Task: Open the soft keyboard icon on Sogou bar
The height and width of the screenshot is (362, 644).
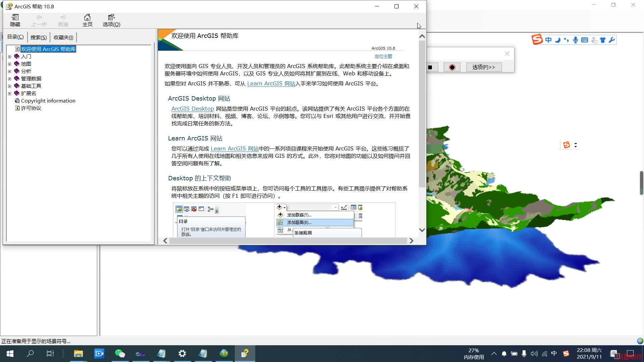Action: (584, 40)
